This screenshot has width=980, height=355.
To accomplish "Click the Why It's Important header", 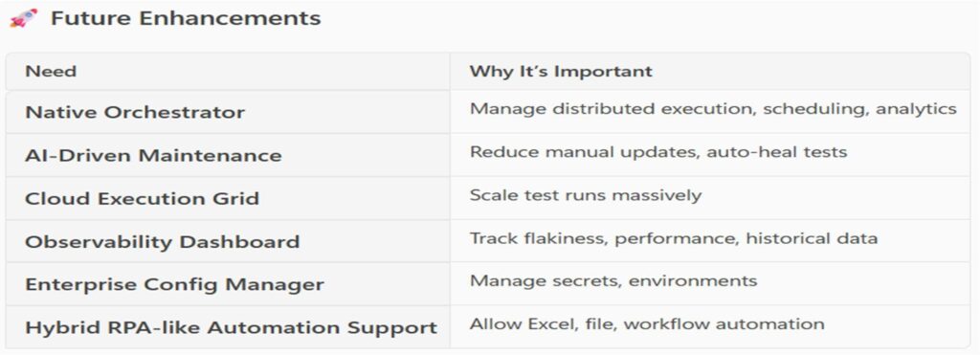I will pyautogui.click(x=561, y=71).
